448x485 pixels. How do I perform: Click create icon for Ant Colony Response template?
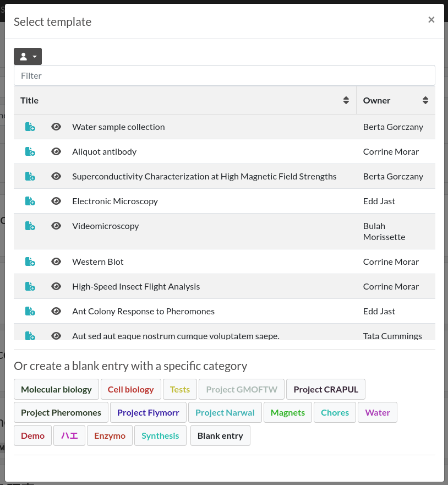point(30,312)
